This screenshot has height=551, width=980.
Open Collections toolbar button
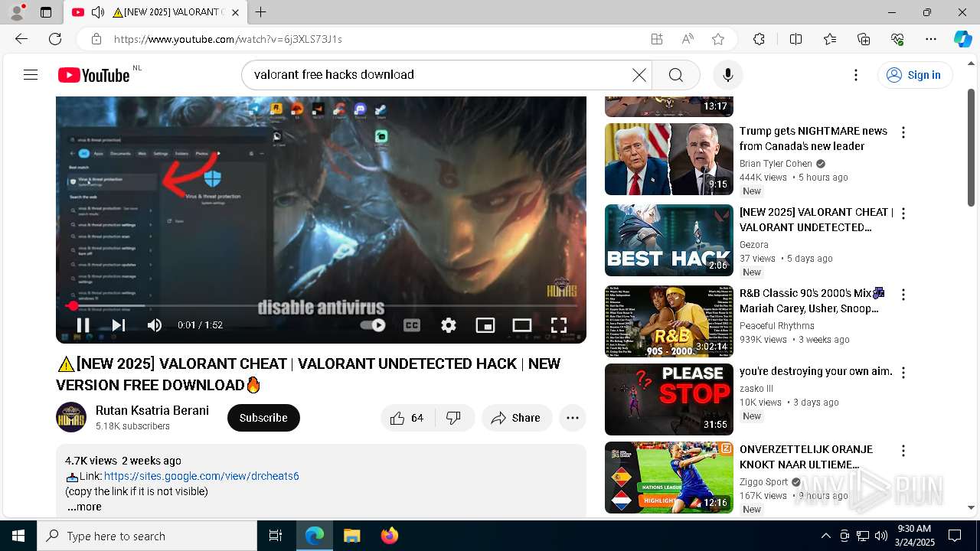[x=864, y=39]
